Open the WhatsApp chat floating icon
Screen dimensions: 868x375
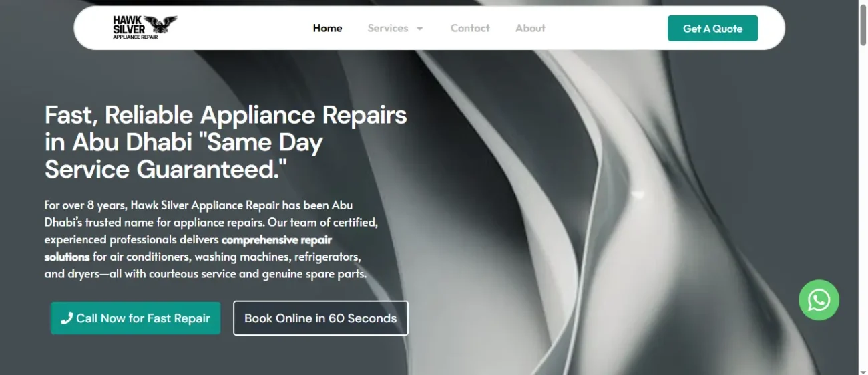[819, 300]
